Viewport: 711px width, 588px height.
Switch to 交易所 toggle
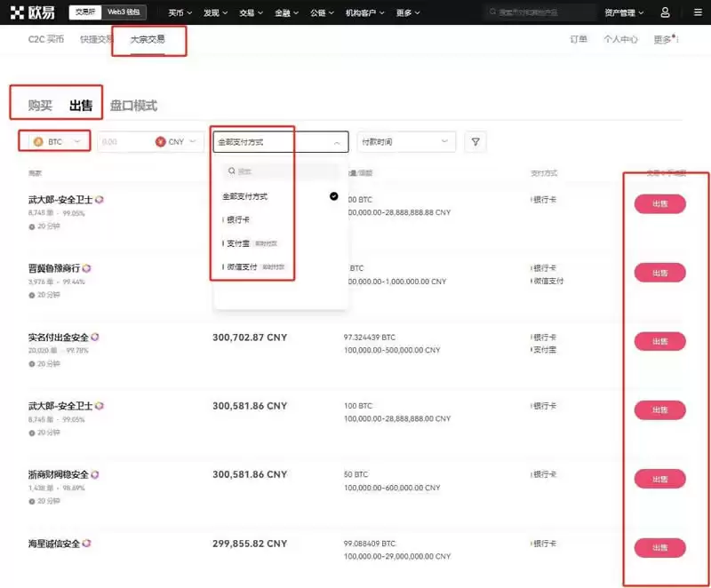tap(85, 12)
